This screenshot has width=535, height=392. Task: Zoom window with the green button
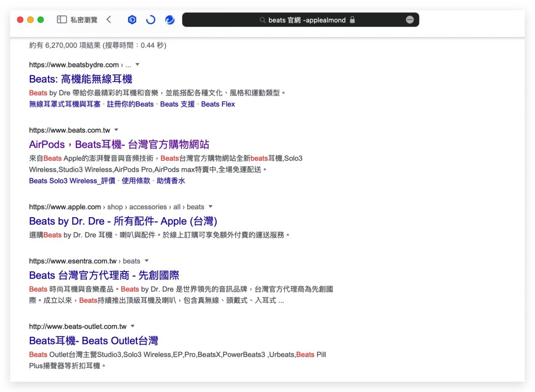41,20
